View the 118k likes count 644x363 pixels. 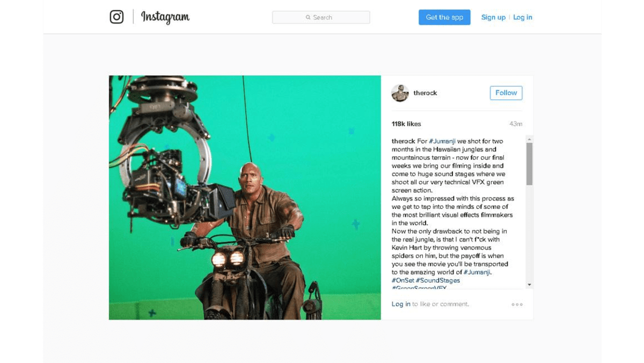pyautogui.click(x=406, y=124)
